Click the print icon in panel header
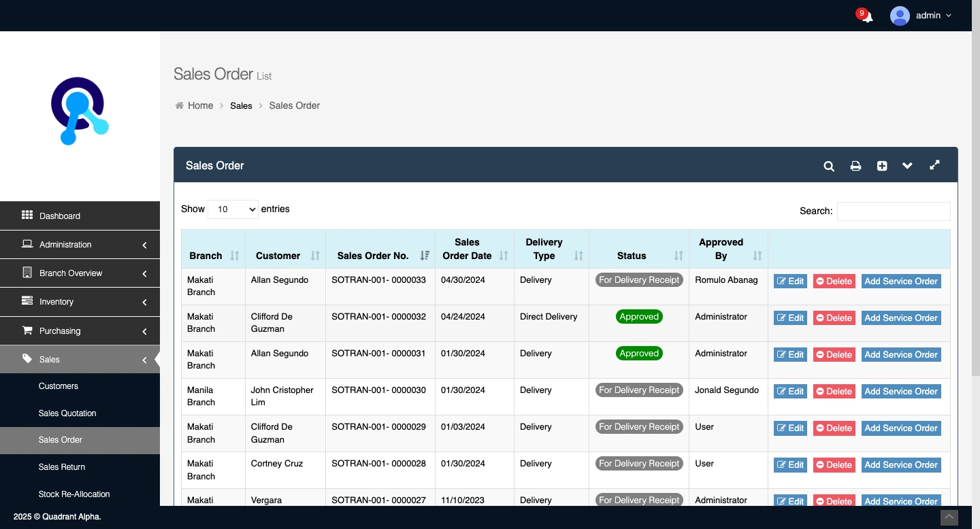This screenshot has height=529, width=980. [855, 166]
